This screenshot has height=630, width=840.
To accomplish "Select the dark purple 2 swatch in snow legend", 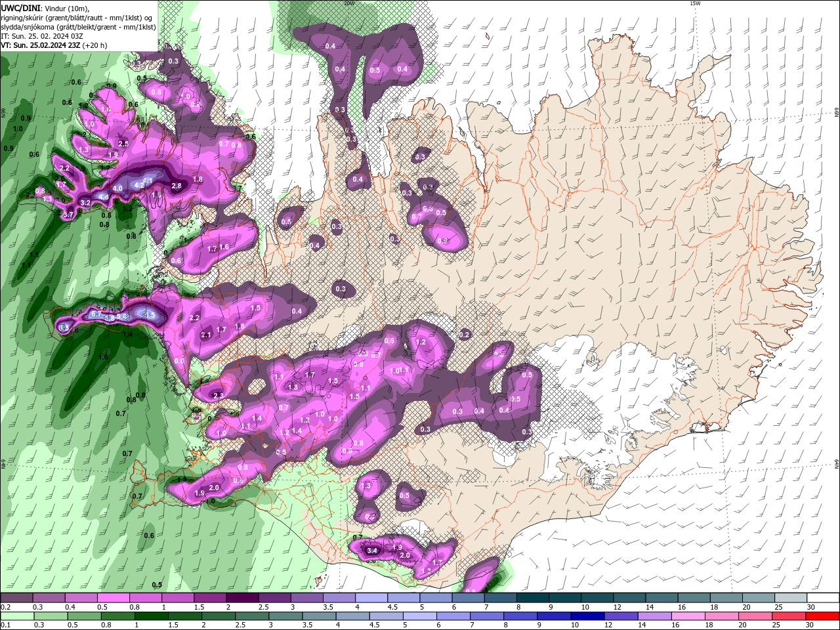I will click(x=241, y=598).
